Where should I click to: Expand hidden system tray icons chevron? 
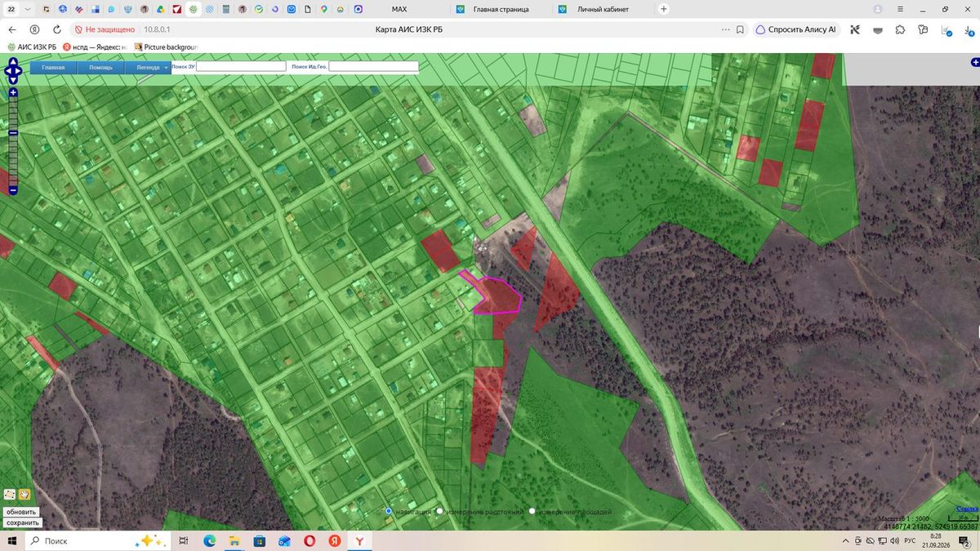(845, 540)
